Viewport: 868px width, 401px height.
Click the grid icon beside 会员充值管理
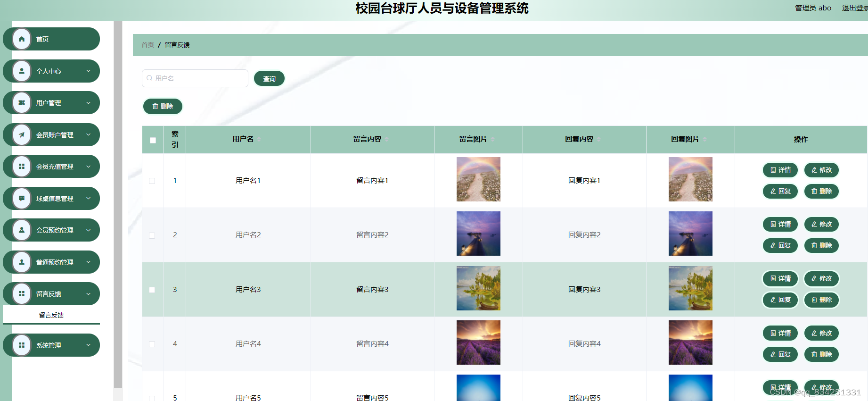22,167
